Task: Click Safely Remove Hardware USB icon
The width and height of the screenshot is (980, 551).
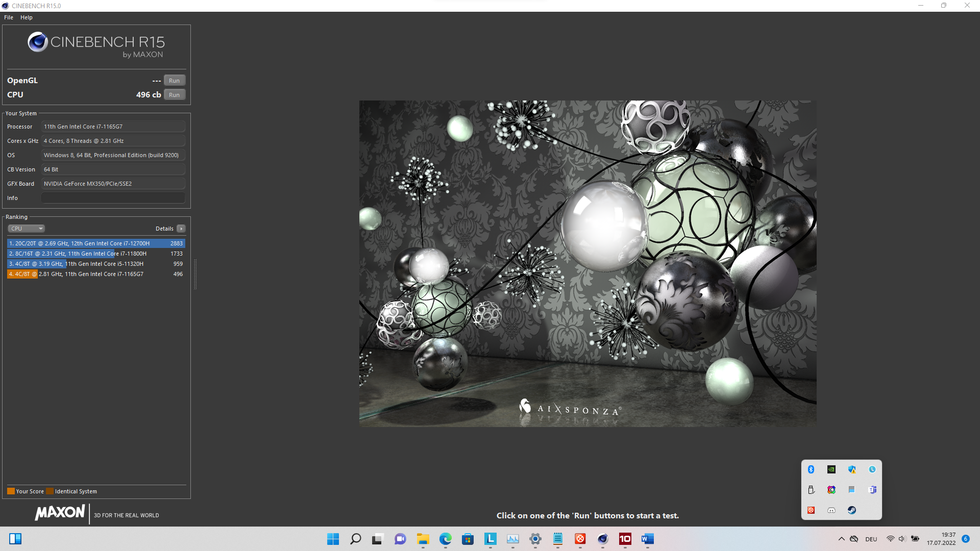Action: pos(811,490)
